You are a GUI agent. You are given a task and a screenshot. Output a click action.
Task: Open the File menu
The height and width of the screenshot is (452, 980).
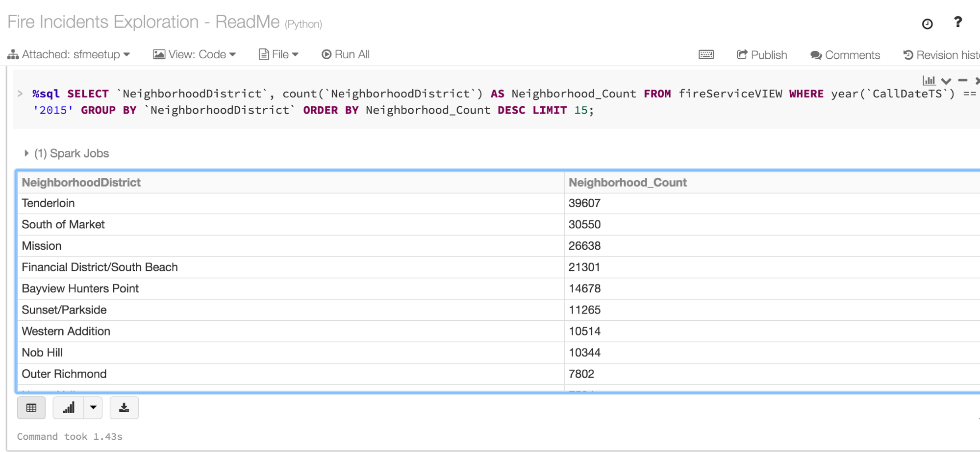click(278, 54)
